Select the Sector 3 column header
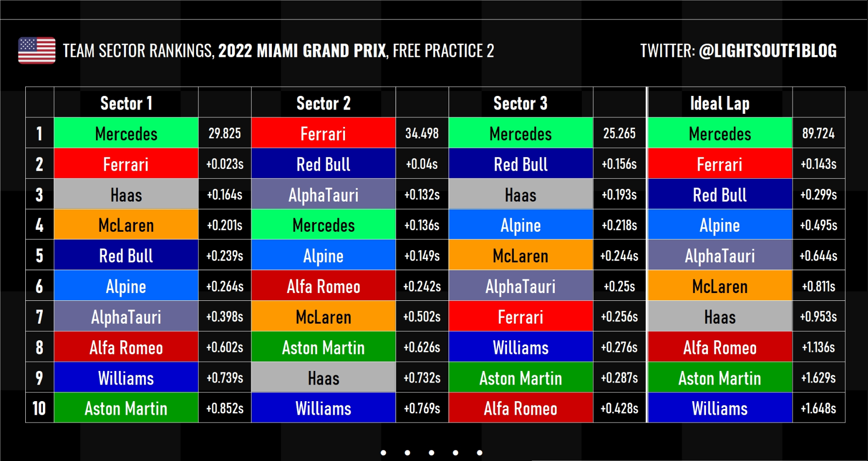The width and height of the screenshot is (868, 461). [x=520, y=103]
